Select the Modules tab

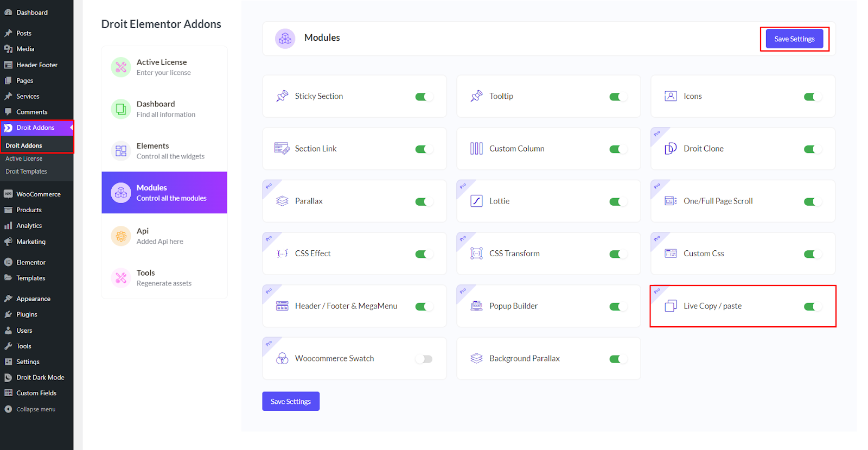pyautogui.click(x=164, y=193)
